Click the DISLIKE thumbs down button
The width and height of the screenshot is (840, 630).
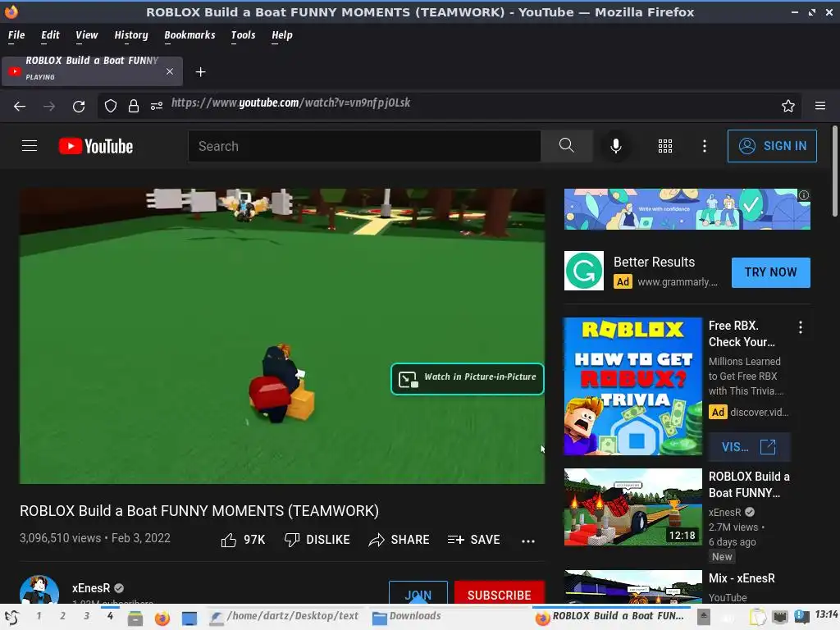[317, 540]
